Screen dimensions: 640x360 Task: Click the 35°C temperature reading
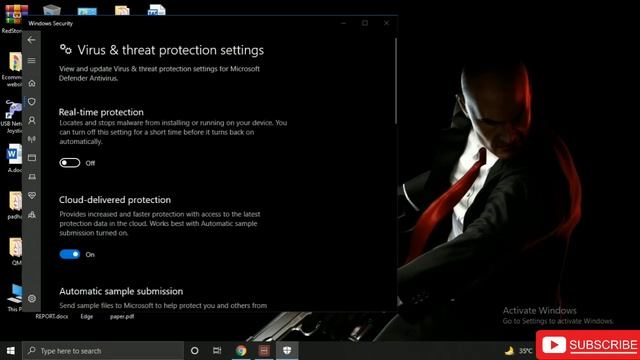coord(525,351)
